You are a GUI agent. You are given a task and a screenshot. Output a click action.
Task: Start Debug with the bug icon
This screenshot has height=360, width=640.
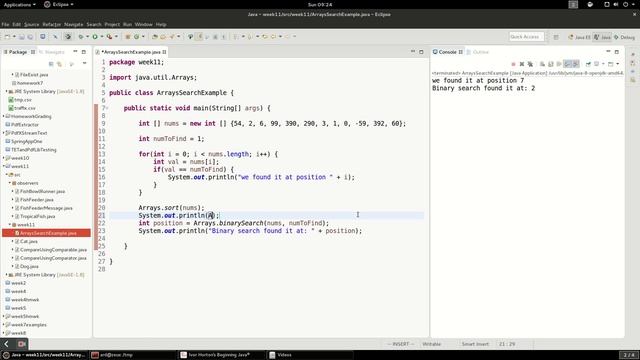coord(81,37)
